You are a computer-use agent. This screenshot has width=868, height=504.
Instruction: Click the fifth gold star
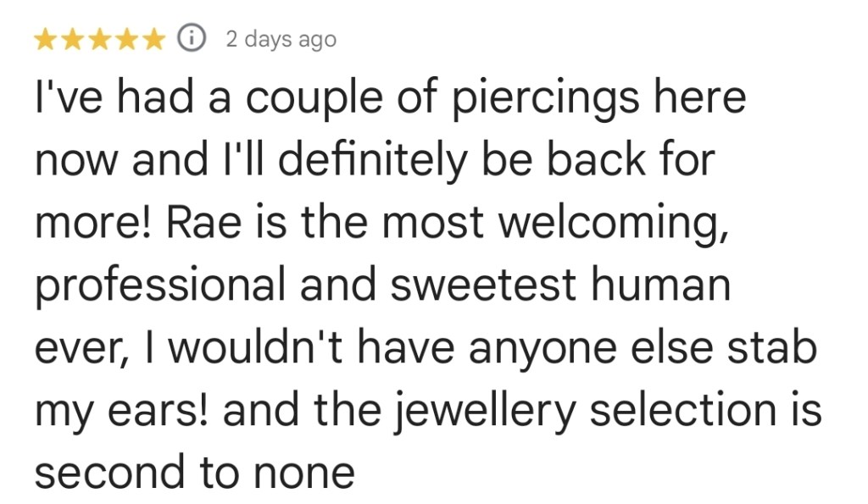[153, 40]
